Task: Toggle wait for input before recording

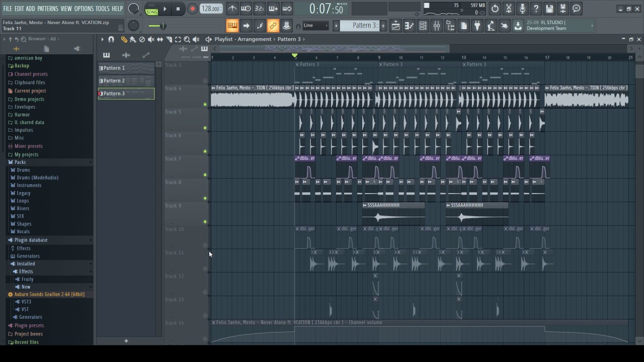Action: pos(246,9)
